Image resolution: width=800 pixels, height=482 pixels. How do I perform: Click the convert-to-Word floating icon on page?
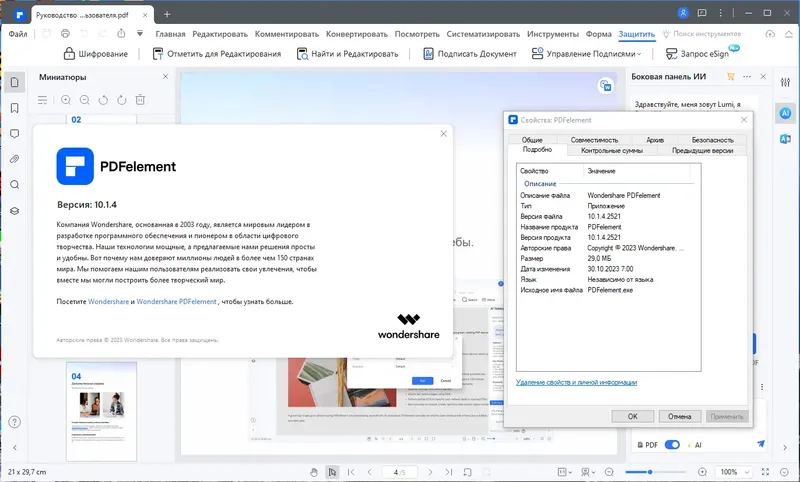pyautogui.click(x=605, y=86)
